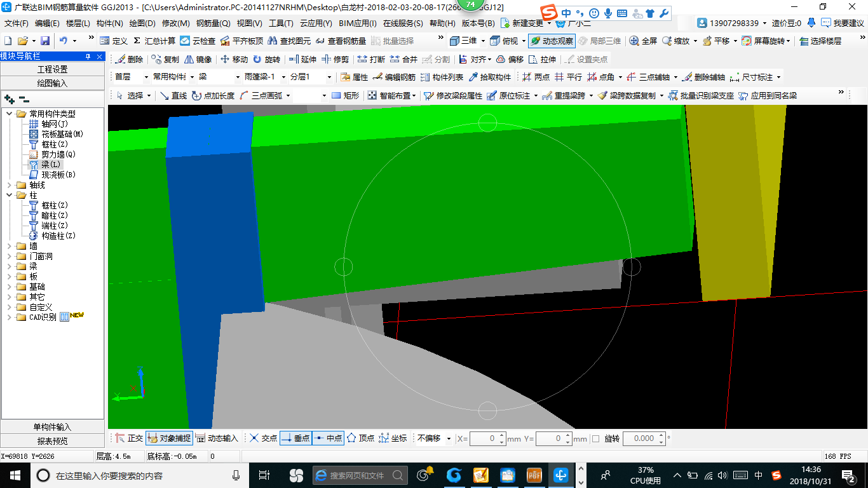Expand the 门窗洞 tree folder

point(9,256)
